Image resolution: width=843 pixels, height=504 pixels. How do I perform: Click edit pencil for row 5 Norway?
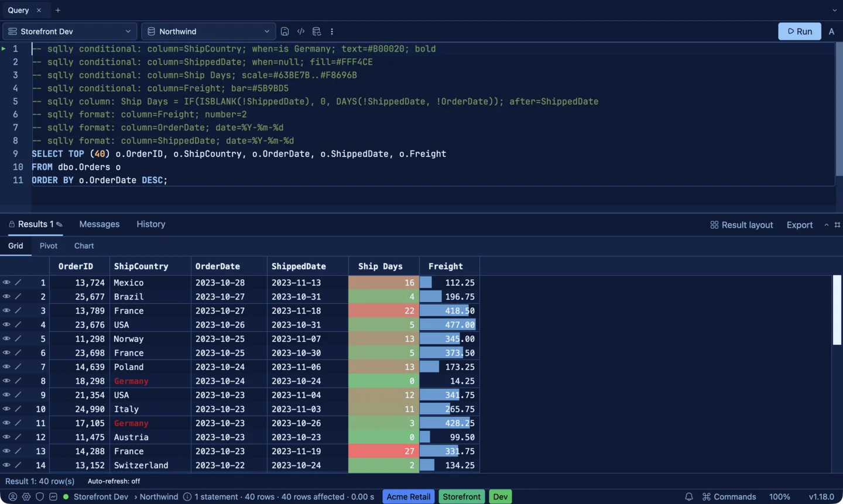point(18,338)
